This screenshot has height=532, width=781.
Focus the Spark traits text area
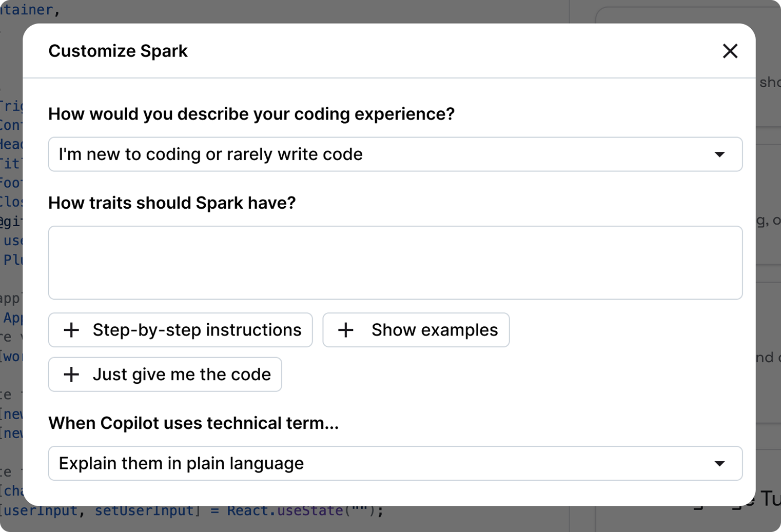pos(395,263)
